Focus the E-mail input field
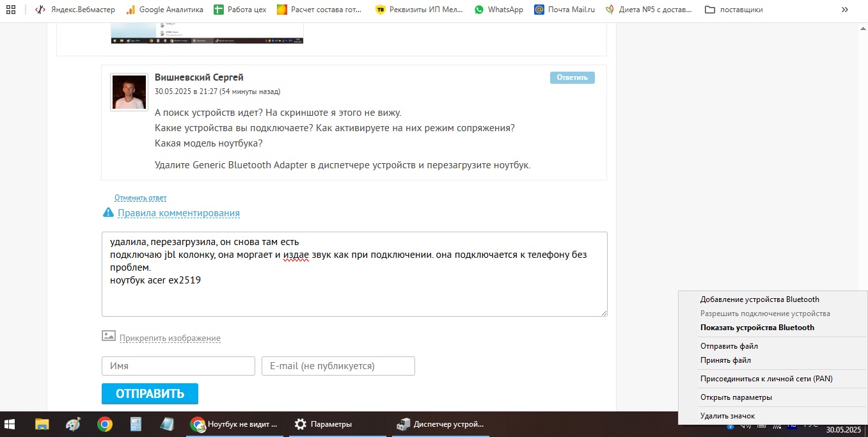This screenshot has width=868, height=437. pos(338,366)
